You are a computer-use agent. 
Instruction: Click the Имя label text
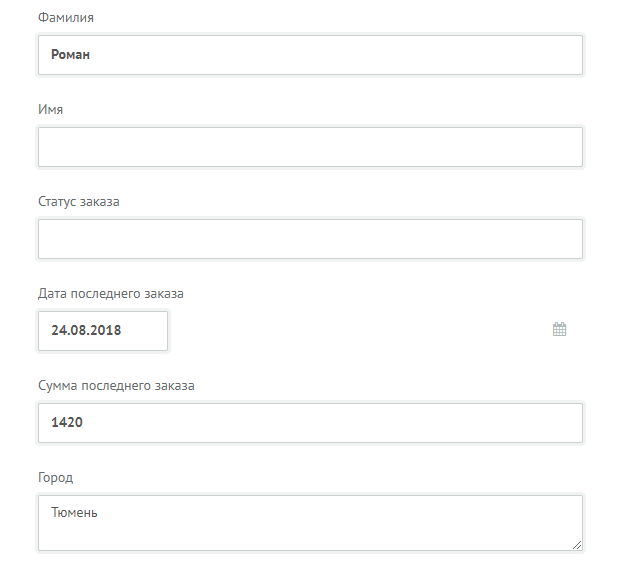pos(50,110)
